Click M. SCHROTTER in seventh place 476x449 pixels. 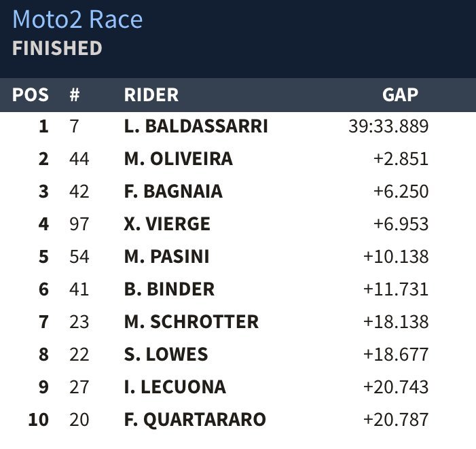pyautogui.click(x=191, y=322)
